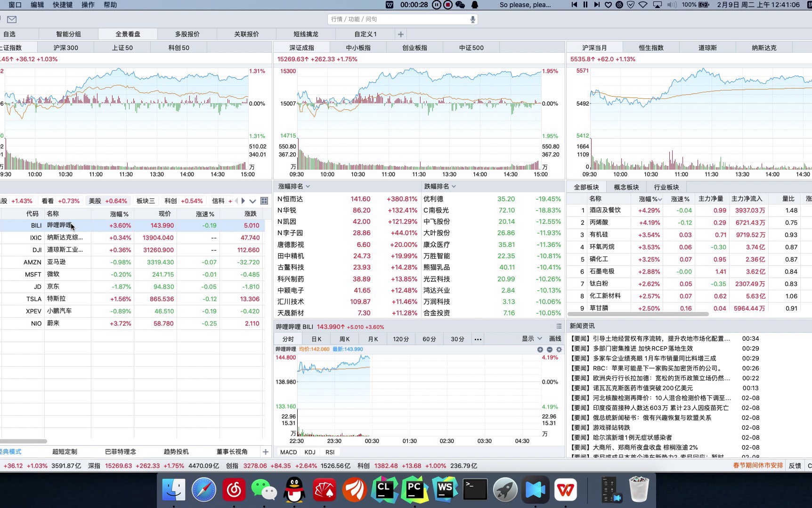Open the 春节期间休市安排 notice link
Image resolution: width=812 pixels, height=508 pixels.
(758, 466)
